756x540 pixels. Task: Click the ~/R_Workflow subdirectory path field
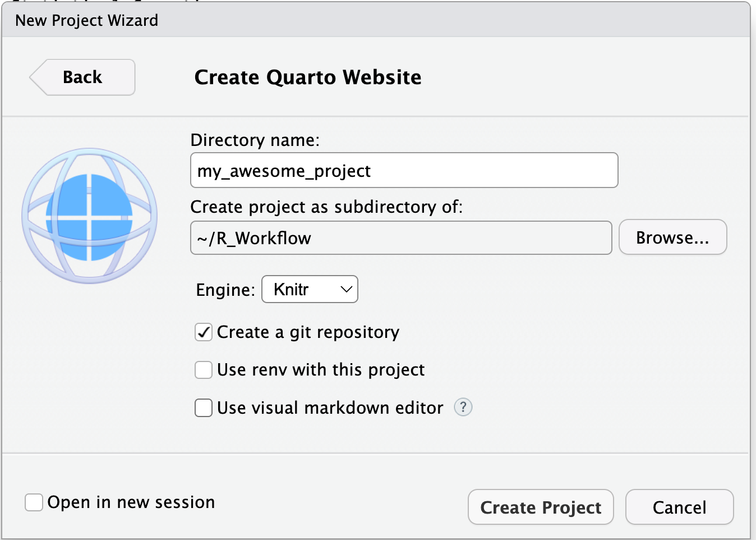tap(401, 238)
